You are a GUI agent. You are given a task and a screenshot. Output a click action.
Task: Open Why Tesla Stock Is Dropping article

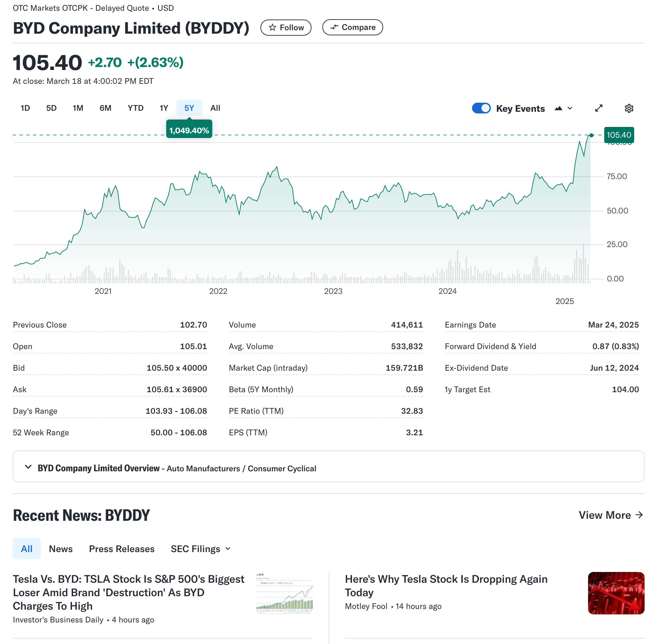click(x=446, y=586)
